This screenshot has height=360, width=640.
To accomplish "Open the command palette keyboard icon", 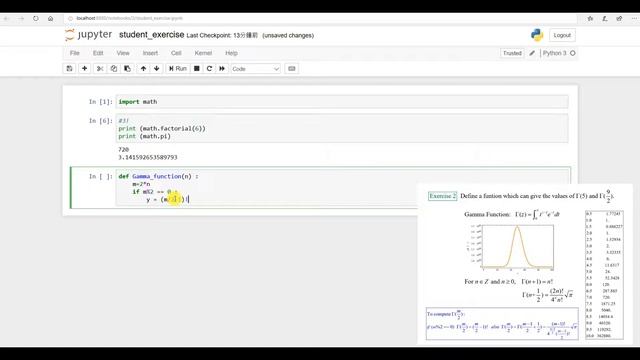I will [291, 69].
